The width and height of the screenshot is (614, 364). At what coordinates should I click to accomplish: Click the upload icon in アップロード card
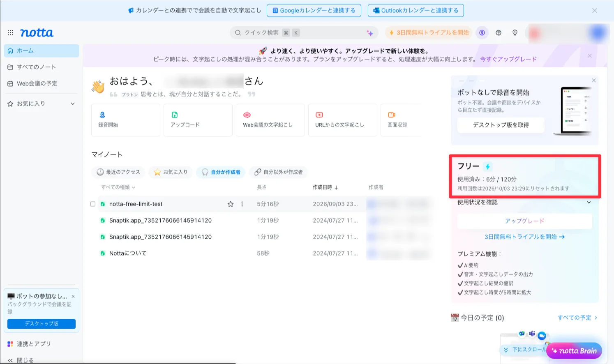coord(175,115)
